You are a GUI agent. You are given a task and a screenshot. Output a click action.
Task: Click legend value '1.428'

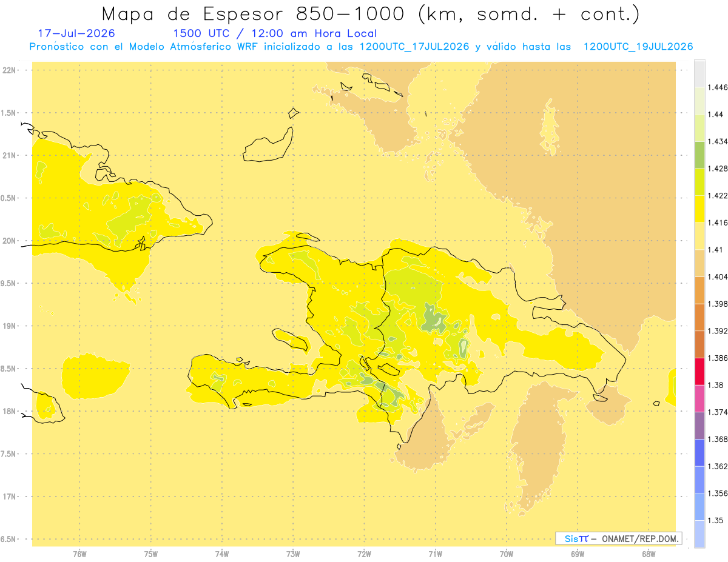[x=718, y=169]
